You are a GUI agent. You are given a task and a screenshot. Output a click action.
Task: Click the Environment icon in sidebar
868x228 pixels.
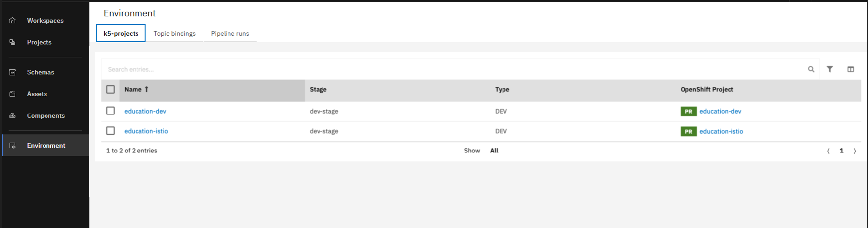[13, 146]
